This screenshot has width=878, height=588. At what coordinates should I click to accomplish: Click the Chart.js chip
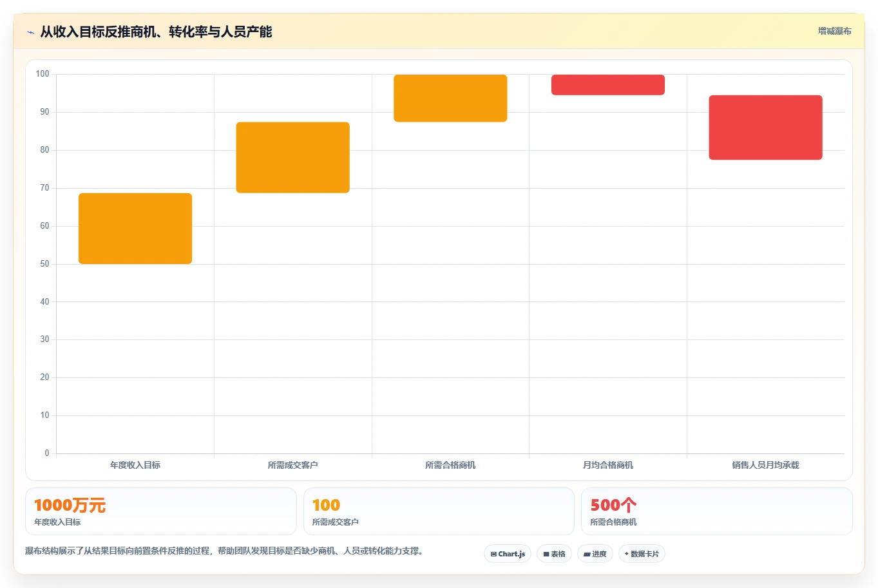point(508,554)
